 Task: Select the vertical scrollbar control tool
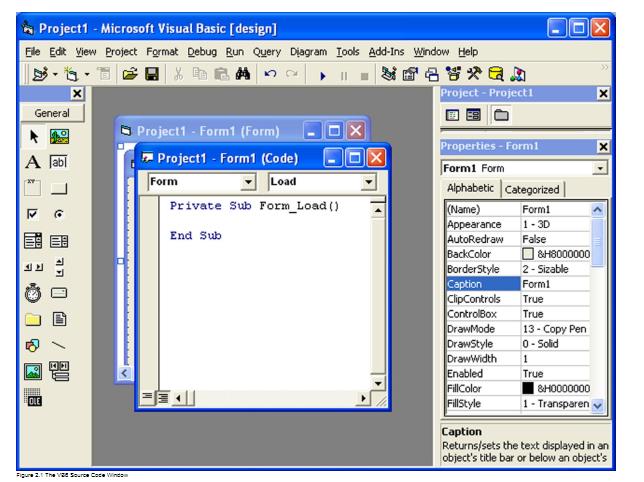point(60,267)
